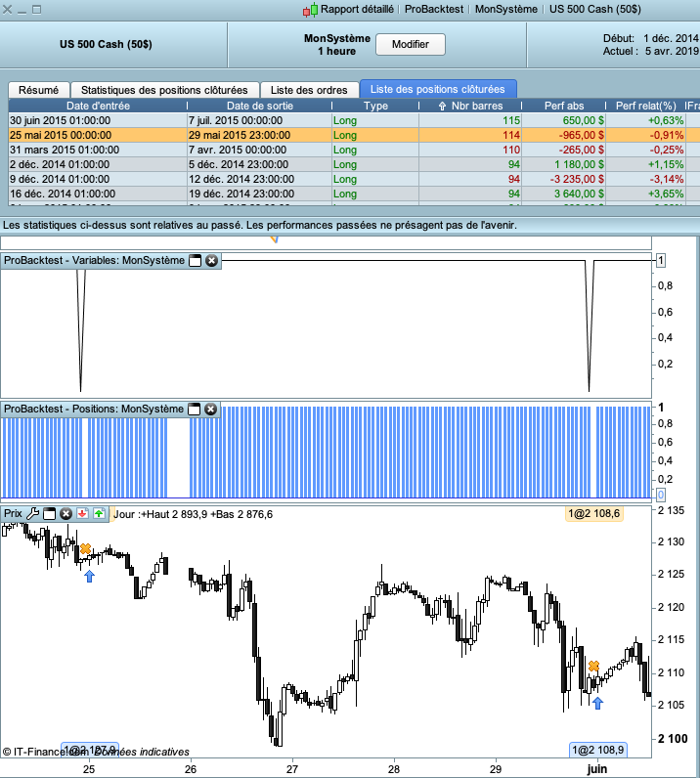This screenshot has height=778, width=700.
Task: Click the US 500 Cash (50$) instrument label
Action: click(106, 44)
